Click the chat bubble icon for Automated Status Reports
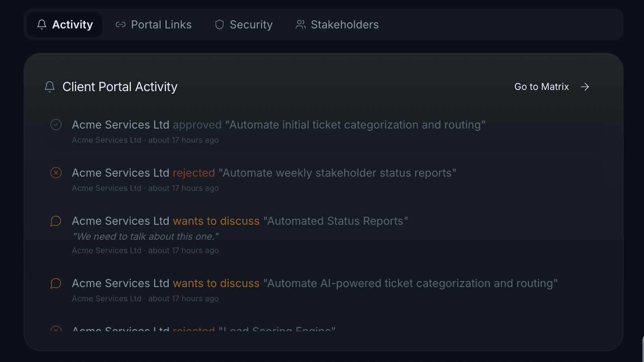This screenshot has width=644, height=362. tap(56, 221)
